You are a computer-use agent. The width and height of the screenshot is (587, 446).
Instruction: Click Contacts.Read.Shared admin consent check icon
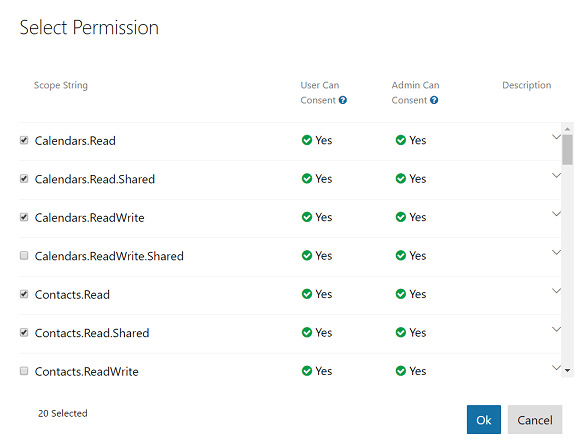401,333
